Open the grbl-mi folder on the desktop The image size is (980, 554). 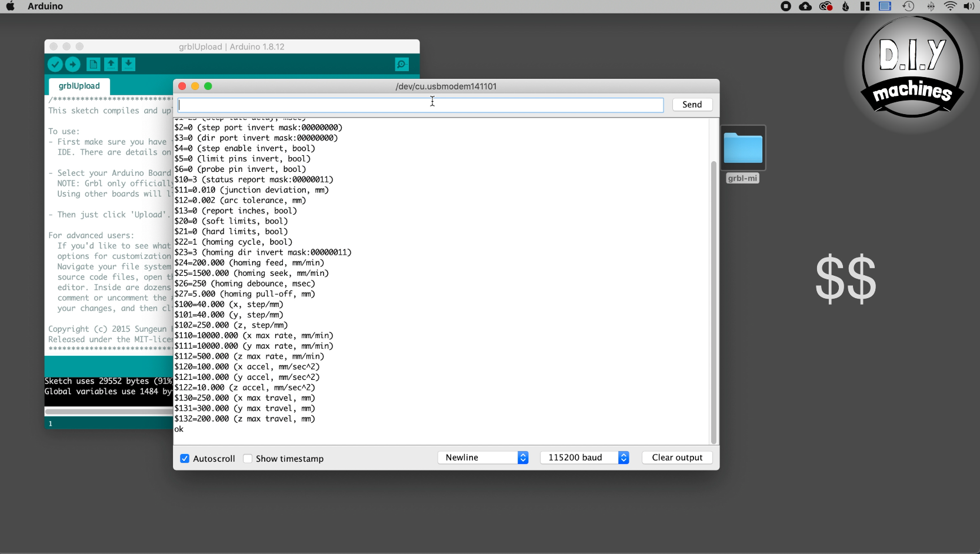pyautogui.click(x=743, y=154)
